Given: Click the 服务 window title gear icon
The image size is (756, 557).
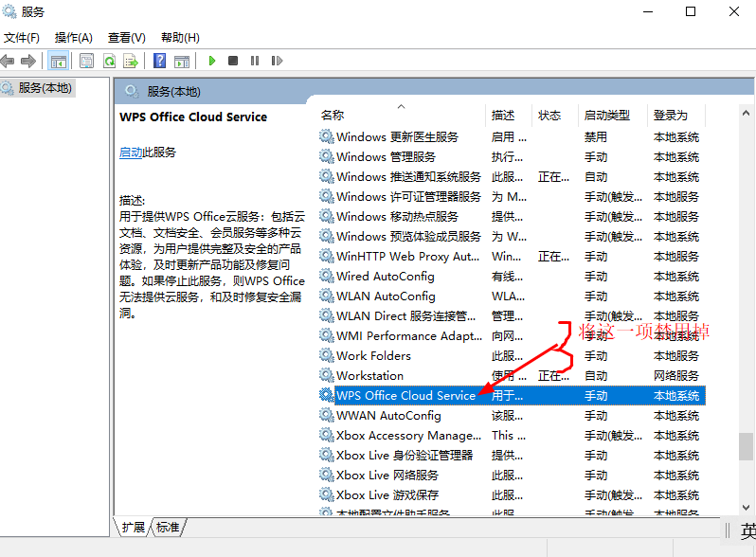Looking at the screenshot, I should point(9,11).
